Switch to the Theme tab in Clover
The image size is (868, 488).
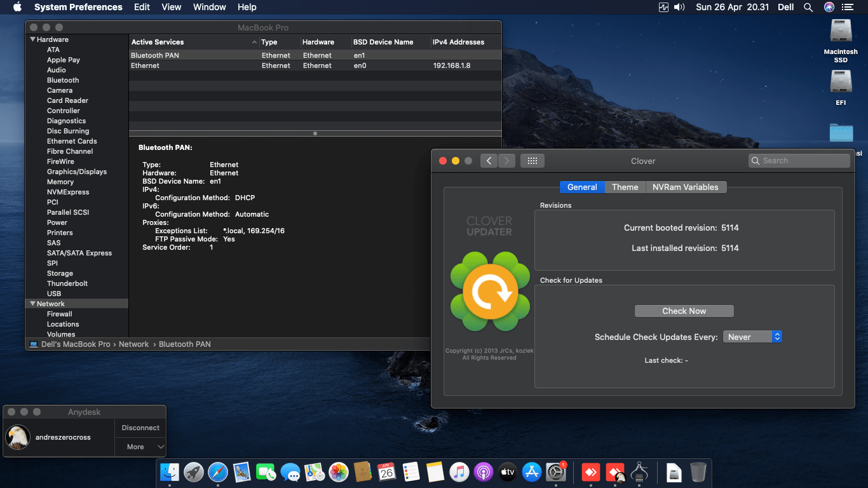click(625, 187)
